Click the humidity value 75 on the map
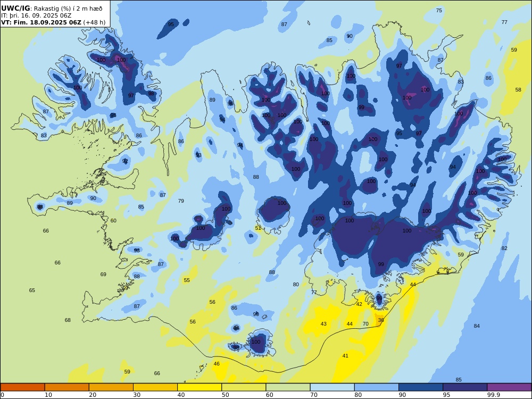Screen dimensions: 532x399 (439, 11)
